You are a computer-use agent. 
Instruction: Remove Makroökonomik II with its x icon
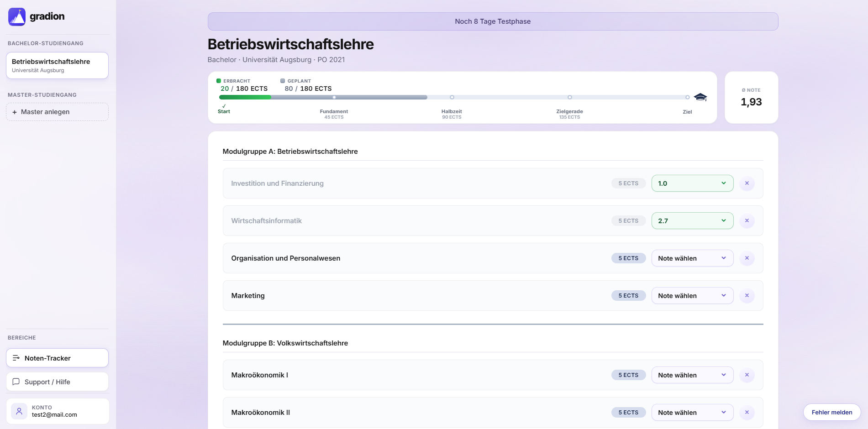pyautogui.click(x=747, y=413)
